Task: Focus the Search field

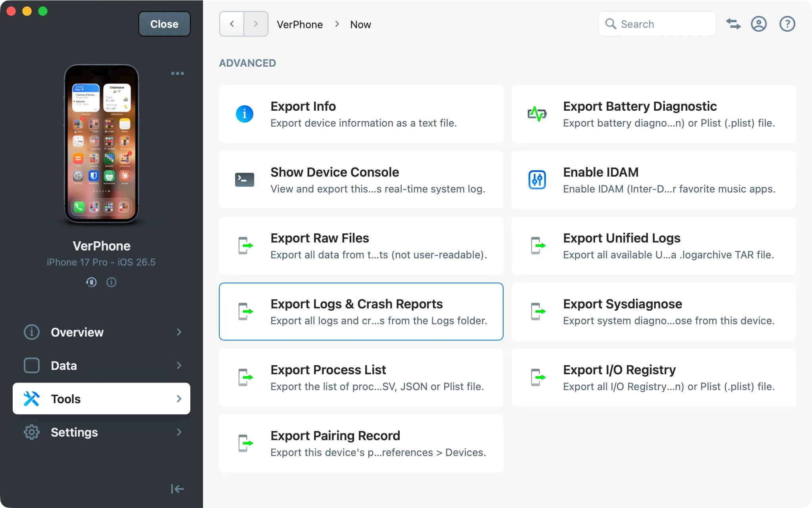Action: (657, 24)
